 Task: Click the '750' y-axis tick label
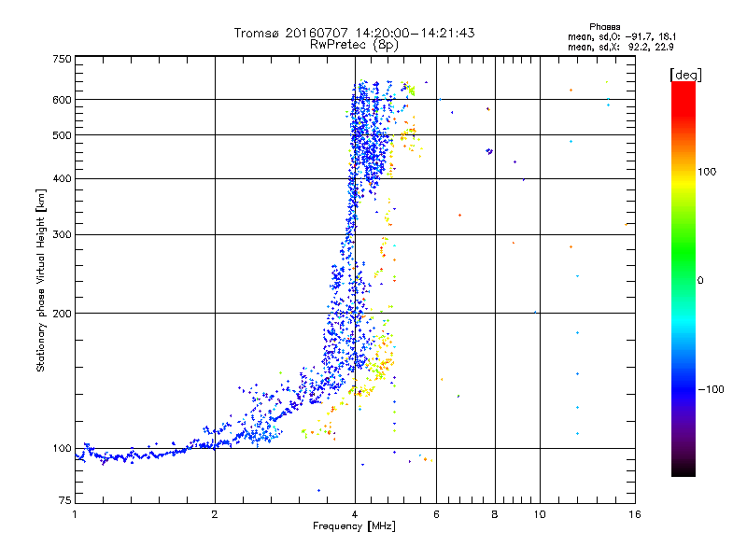point(62,59)
